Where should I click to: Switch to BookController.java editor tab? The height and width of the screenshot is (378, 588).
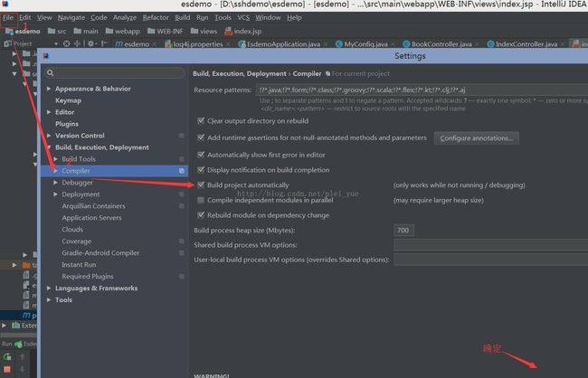(x=441, y=44)
